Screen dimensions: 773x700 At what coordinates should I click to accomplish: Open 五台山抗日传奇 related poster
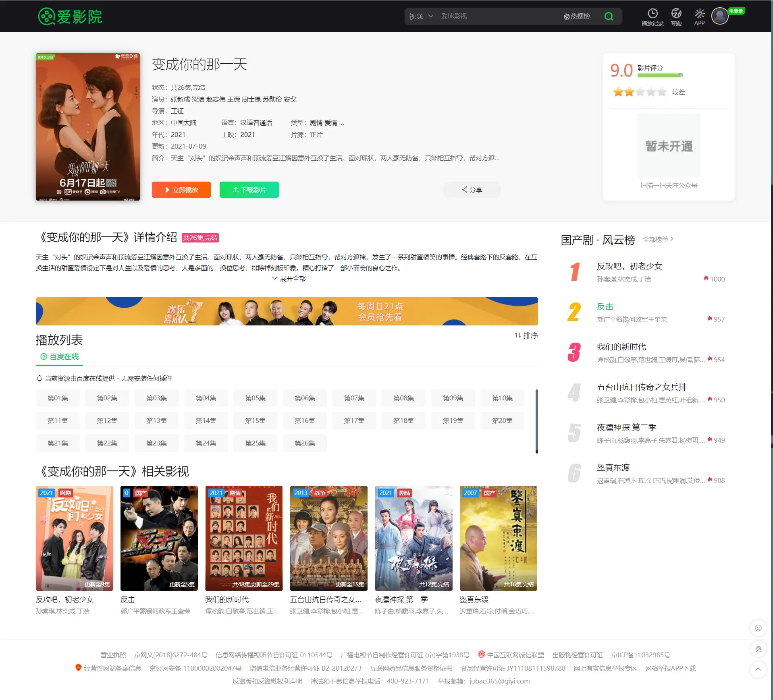click(x=329, y=538)
